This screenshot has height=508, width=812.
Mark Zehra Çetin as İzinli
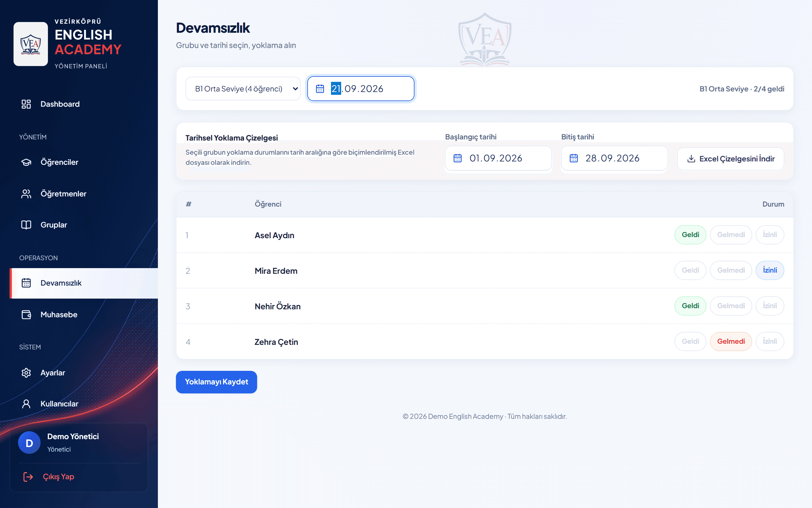click(770, 342)
